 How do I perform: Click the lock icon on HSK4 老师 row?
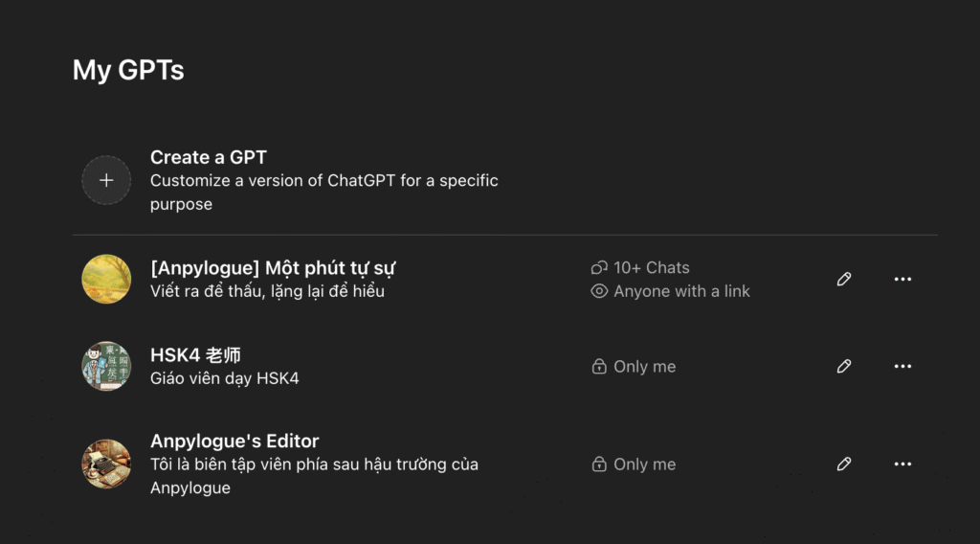599,367
